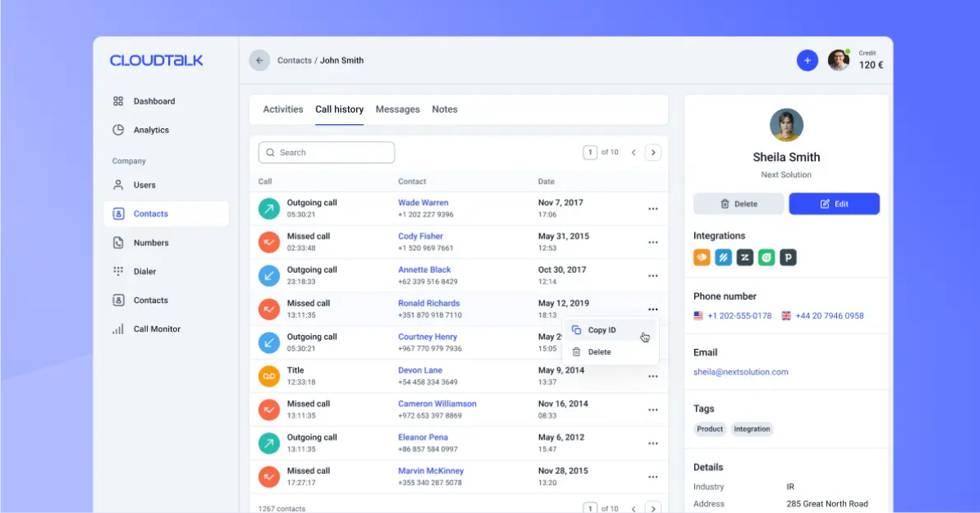Viewport: 980px width, 513px height.
Task: Click the blue Edit button
Action: click(x=834, y=204)
